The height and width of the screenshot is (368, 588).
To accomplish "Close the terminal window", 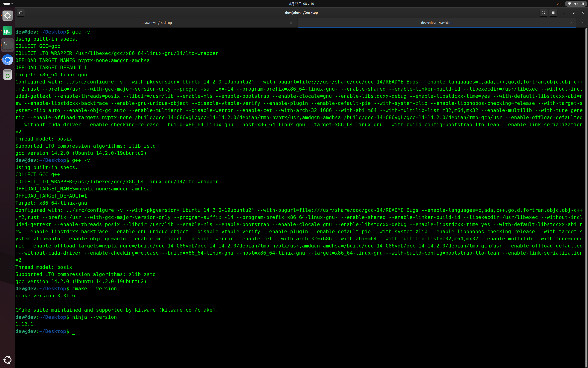I will 583,13.
